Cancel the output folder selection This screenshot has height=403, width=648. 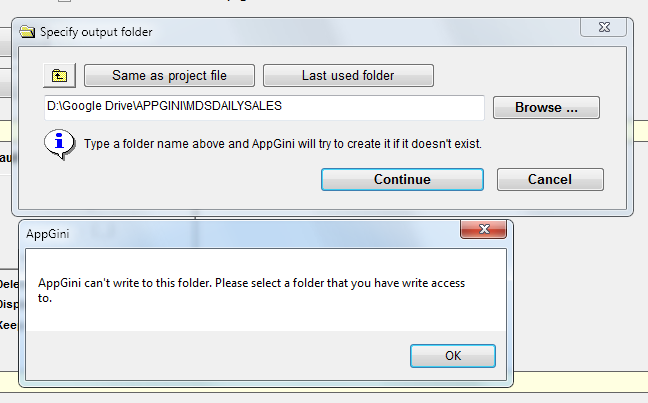point(550,179)
